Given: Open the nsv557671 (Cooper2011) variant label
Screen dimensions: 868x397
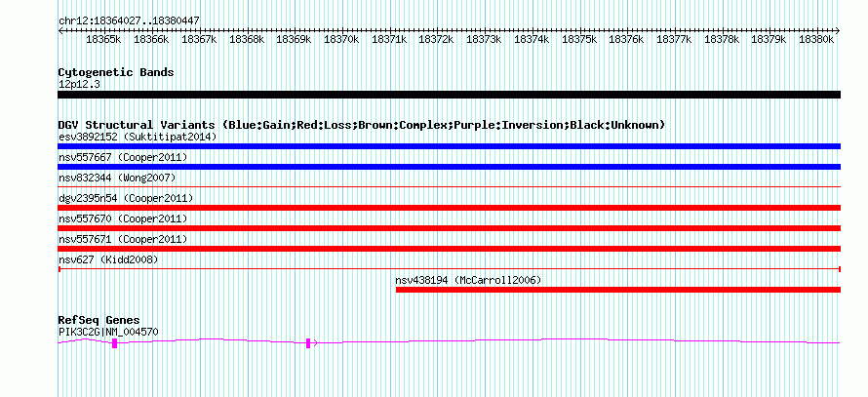Looking at the screenshot, I should [123, 239].
